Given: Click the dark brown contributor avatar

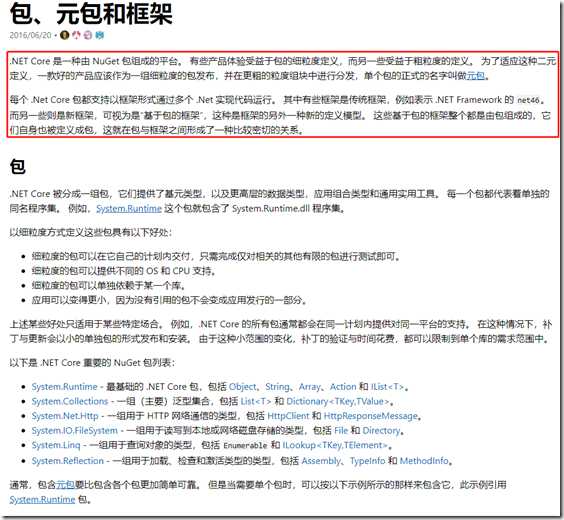Looking at the screenshot, I should point(64,35).
